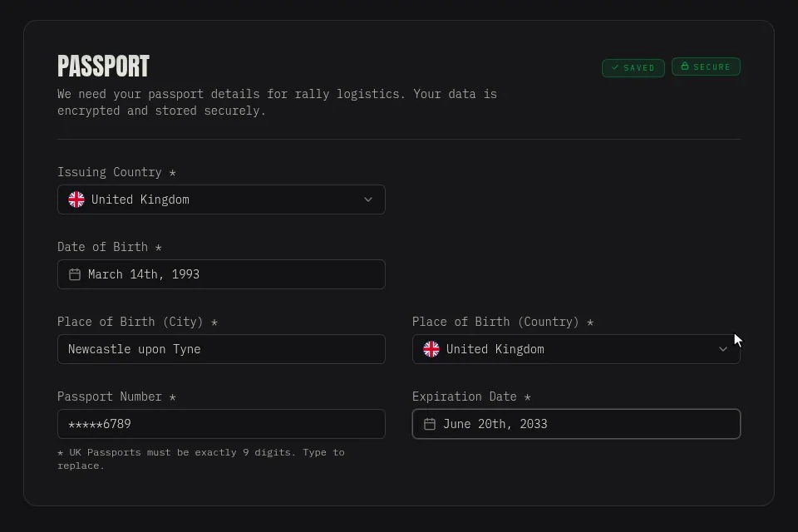The width and height of the screenshot is (798, 532).
Task: Click the lock icon in the SECURE badge
Action: (685, 66)
